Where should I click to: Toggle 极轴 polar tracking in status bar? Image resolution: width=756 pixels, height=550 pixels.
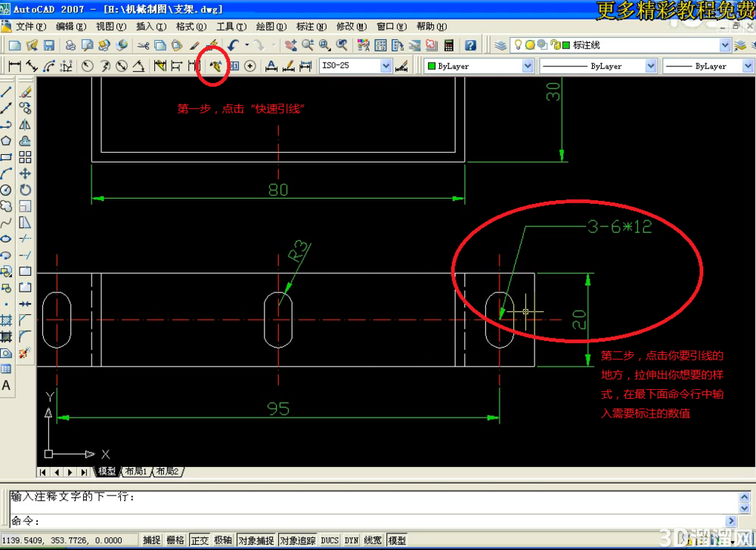click(223, 540)
